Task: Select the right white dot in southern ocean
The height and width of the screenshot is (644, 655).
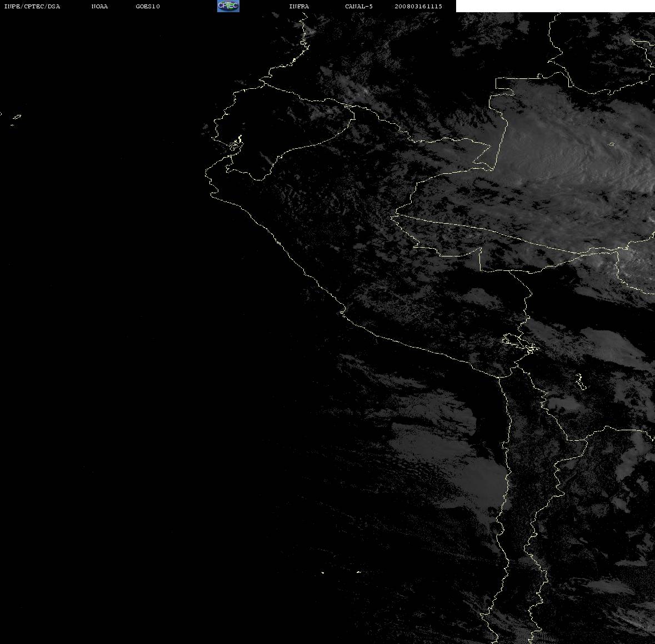Action: pyautogui.click(x=358, y=572)
